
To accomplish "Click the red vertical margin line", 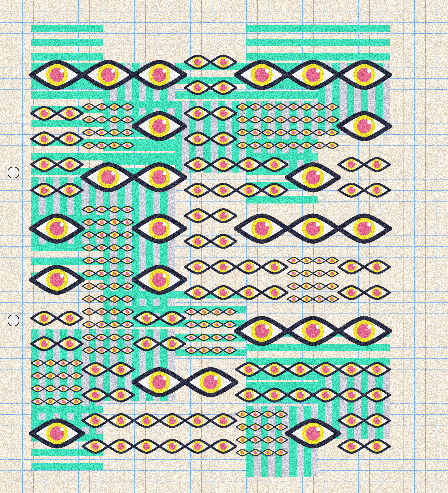I will pyautogui.click(x=403, y=244).
